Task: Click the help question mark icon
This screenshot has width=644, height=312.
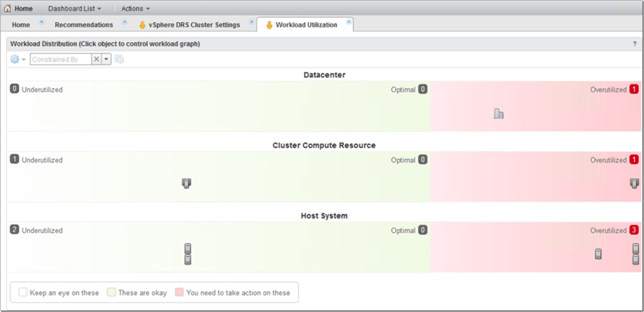Action: coord(634,44)
